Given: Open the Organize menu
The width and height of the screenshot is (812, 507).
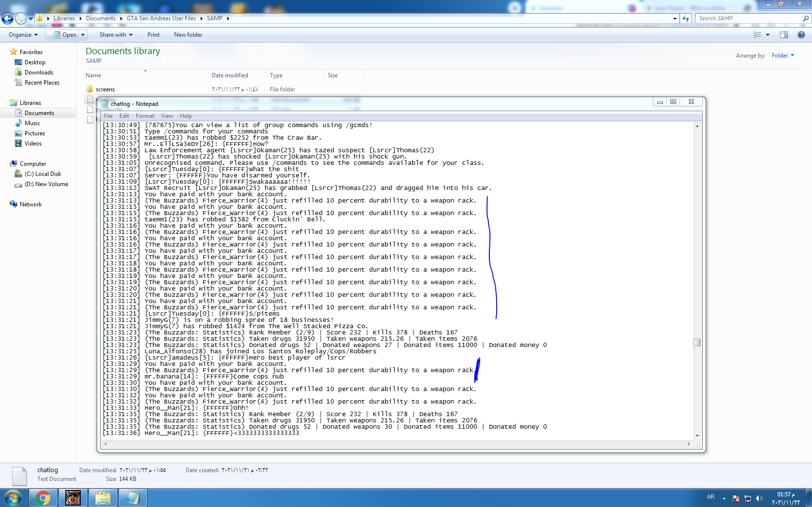Looking at the screenshot, I should 23,35.
